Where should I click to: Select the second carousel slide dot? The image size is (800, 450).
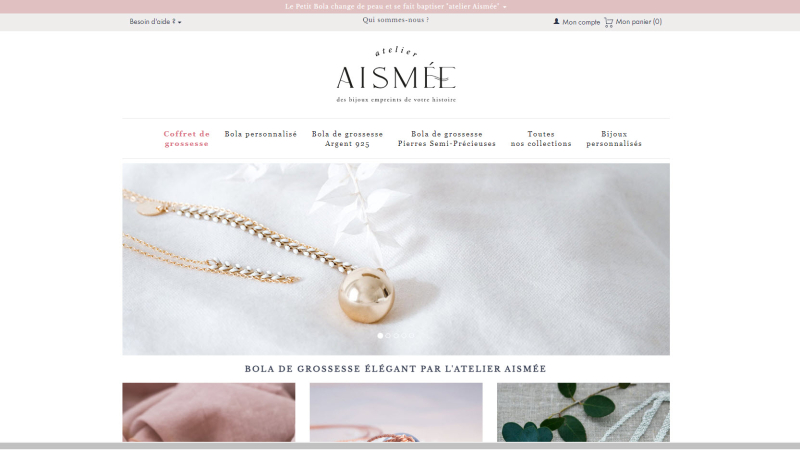(388, 336)
